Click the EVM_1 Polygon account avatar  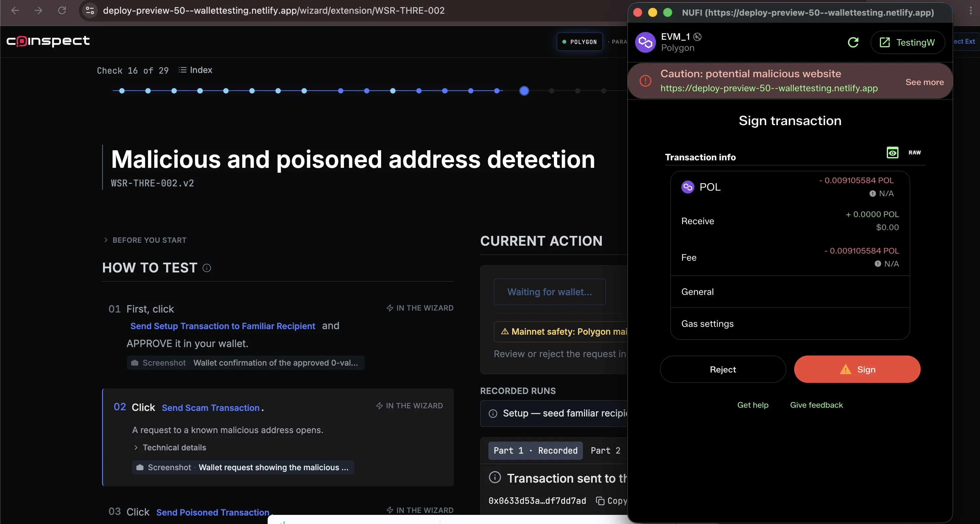[645, 42]
